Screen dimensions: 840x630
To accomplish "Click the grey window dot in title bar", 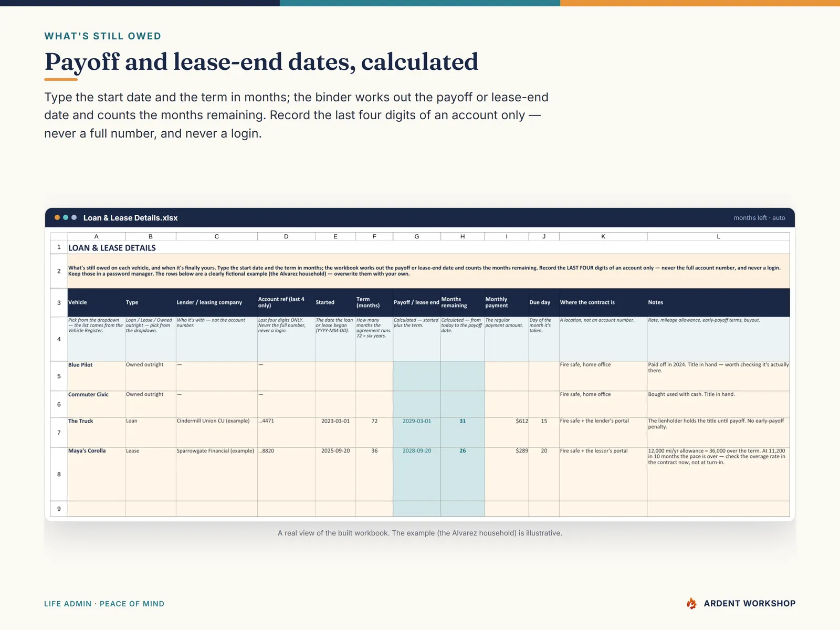I will pos(74,217).
